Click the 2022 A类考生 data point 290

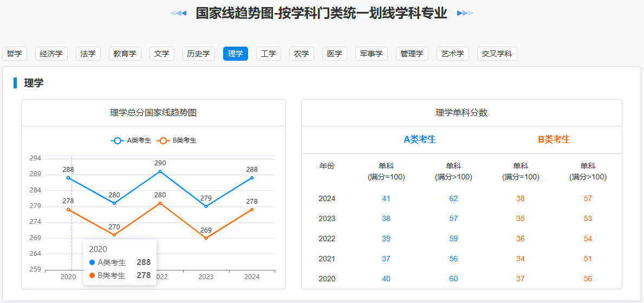coord(160,171)
